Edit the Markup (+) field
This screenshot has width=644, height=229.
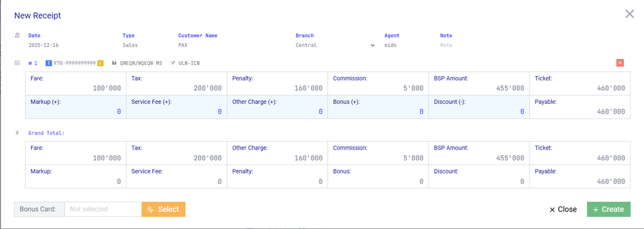click(75, 111)
